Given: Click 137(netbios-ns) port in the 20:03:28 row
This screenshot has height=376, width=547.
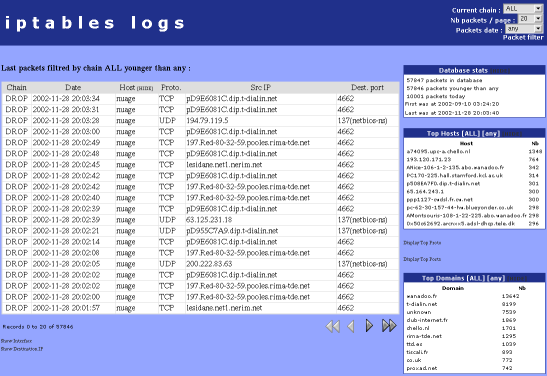Looking at the screenshot, I should [x=362, y=121].
